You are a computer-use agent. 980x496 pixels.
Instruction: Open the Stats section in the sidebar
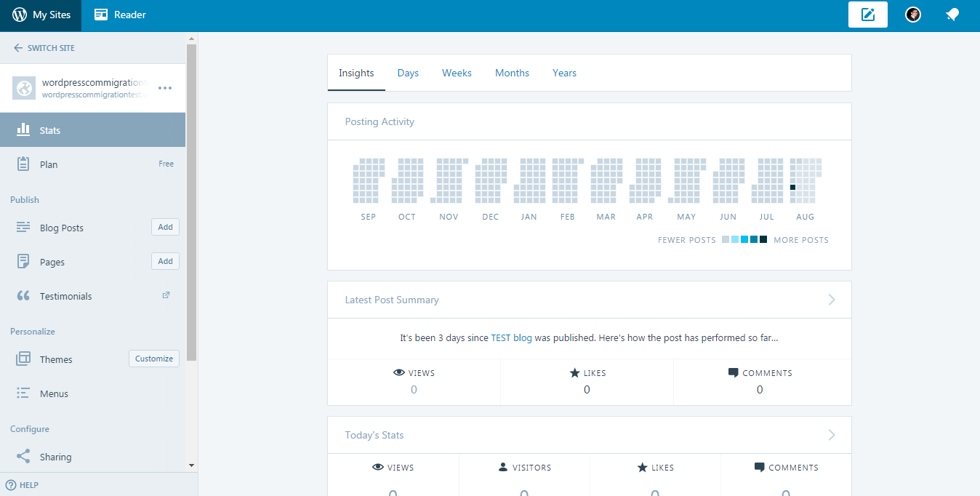point(50,129)
